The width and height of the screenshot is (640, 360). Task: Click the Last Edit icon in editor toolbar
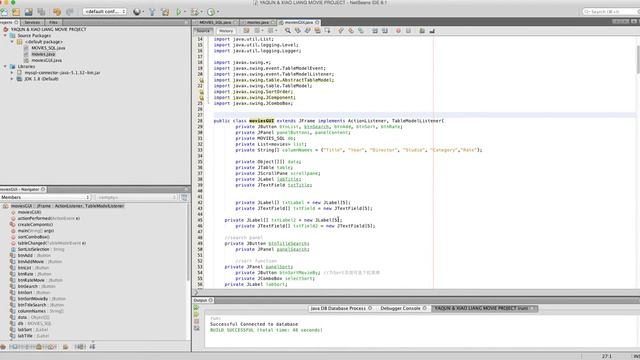pyautogui.click(x=246, y=31)
